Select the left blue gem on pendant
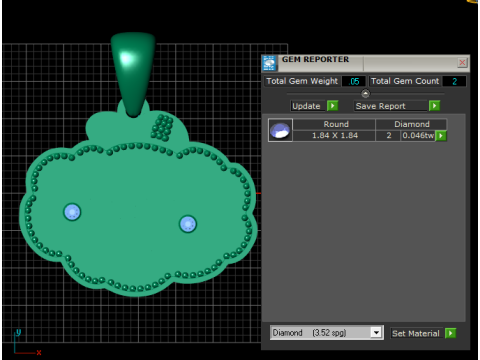 (72, 212)
